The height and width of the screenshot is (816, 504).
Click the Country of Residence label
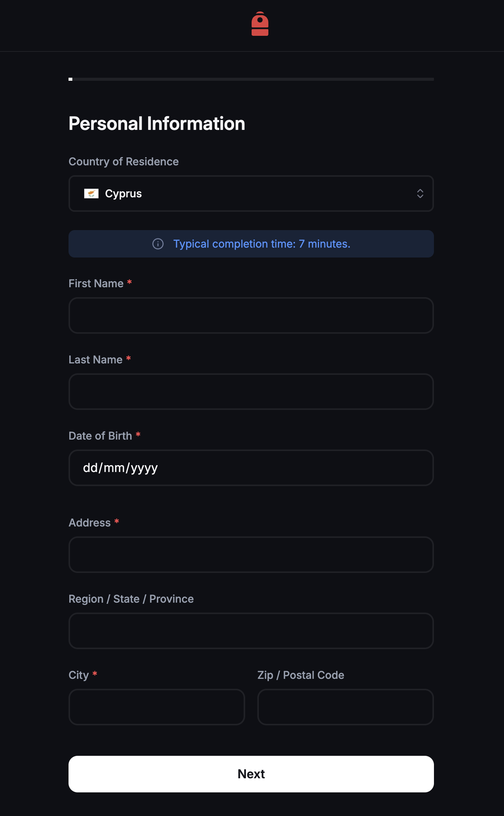click(x=124, y=162)
